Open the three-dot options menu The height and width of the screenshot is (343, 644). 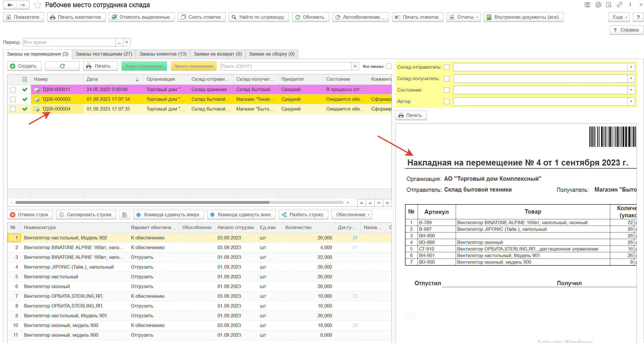pyautogui.click(x=630, y=5)
